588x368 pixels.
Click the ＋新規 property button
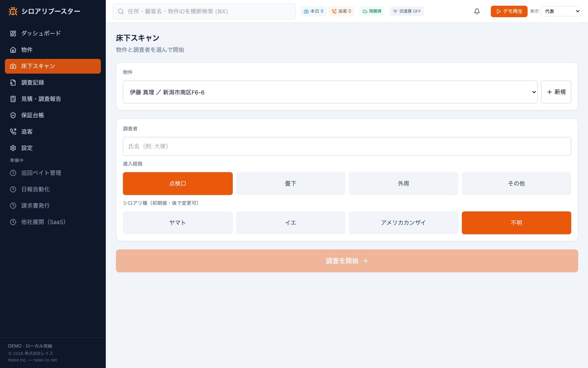(x=556, y=92)
